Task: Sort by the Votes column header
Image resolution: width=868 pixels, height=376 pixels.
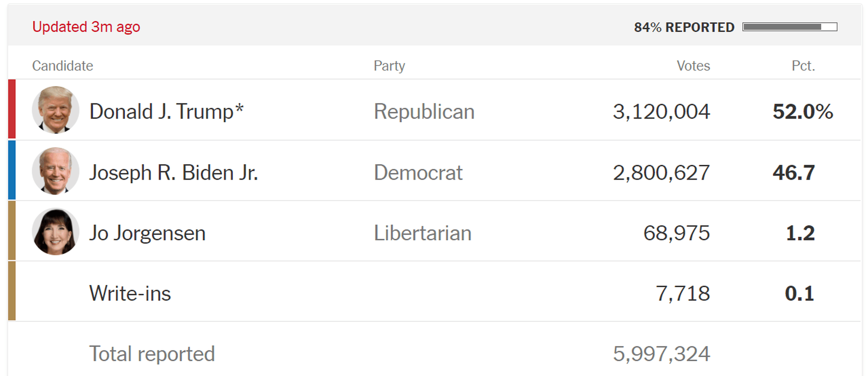Action: pos(693,66)
